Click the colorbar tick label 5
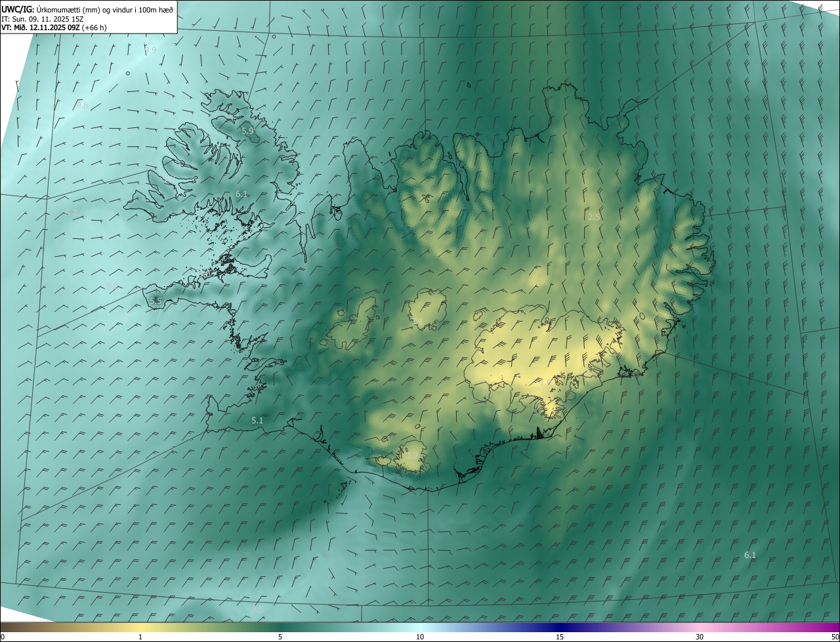The width and height of the screenshot is (840, 642). (280, 637)
